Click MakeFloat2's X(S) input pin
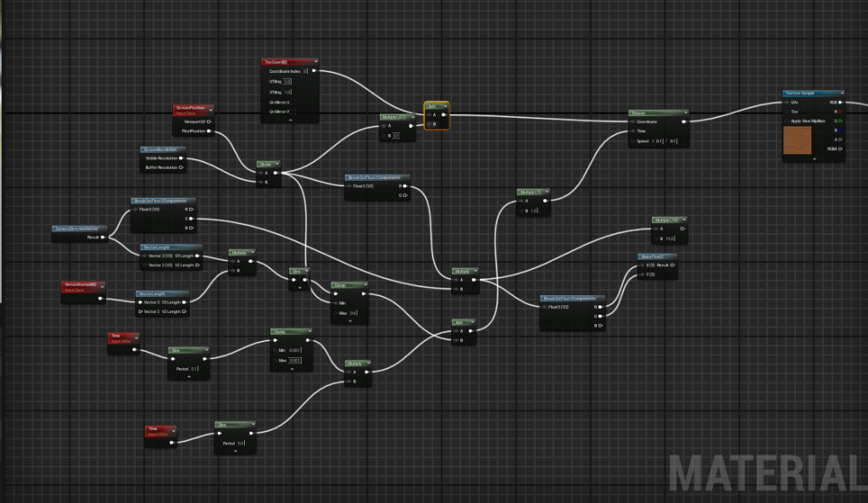868x503 pixels. coord(642,265)
